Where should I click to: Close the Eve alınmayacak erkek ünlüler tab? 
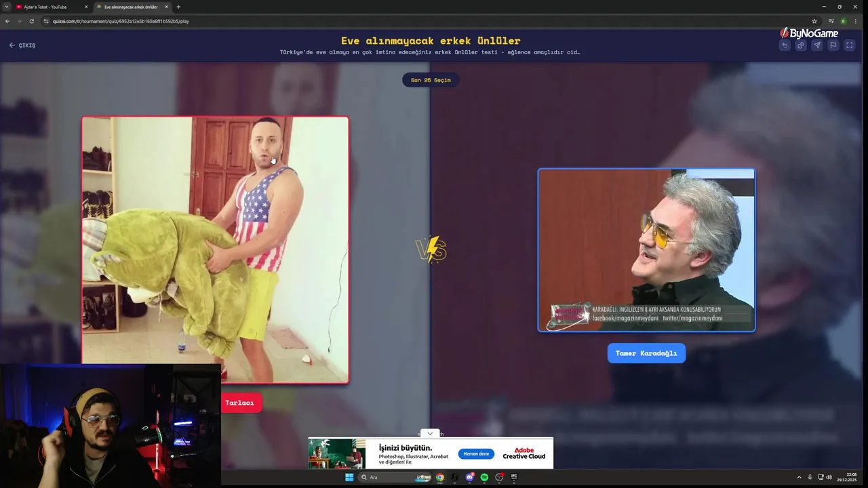point(166,7)
